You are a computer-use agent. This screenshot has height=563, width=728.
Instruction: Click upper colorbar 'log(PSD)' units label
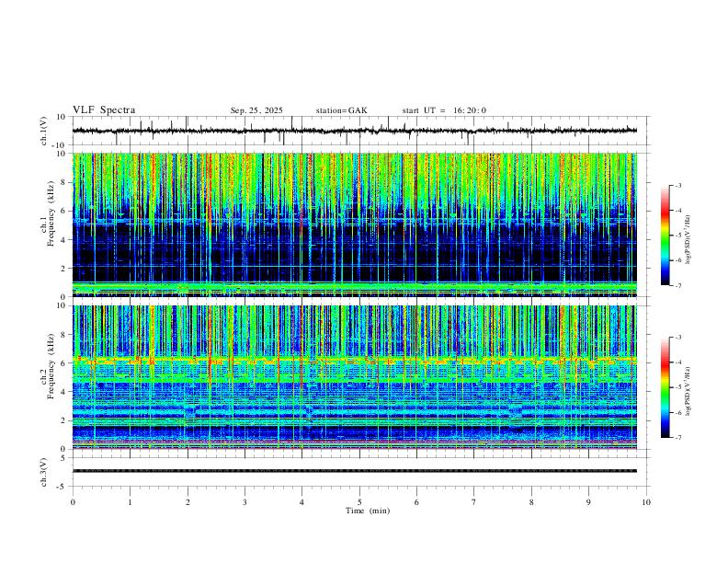pyautogui.click(x=688, y=240)
